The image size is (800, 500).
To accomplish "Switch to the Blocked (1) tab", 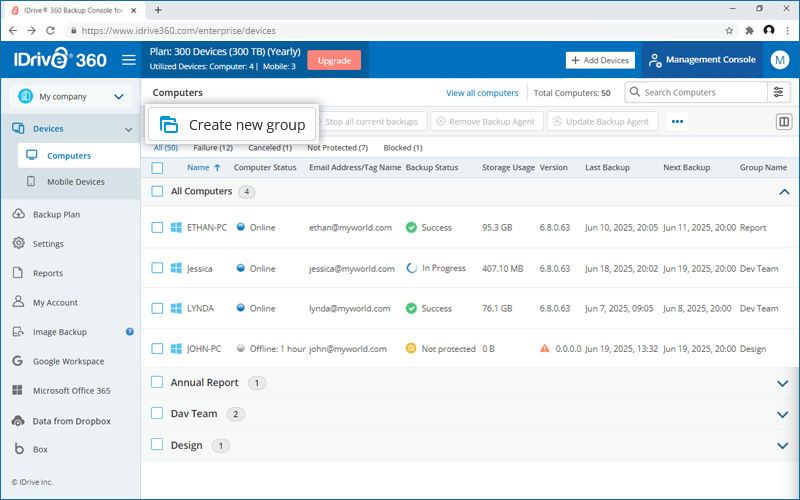I will (403, 148).
